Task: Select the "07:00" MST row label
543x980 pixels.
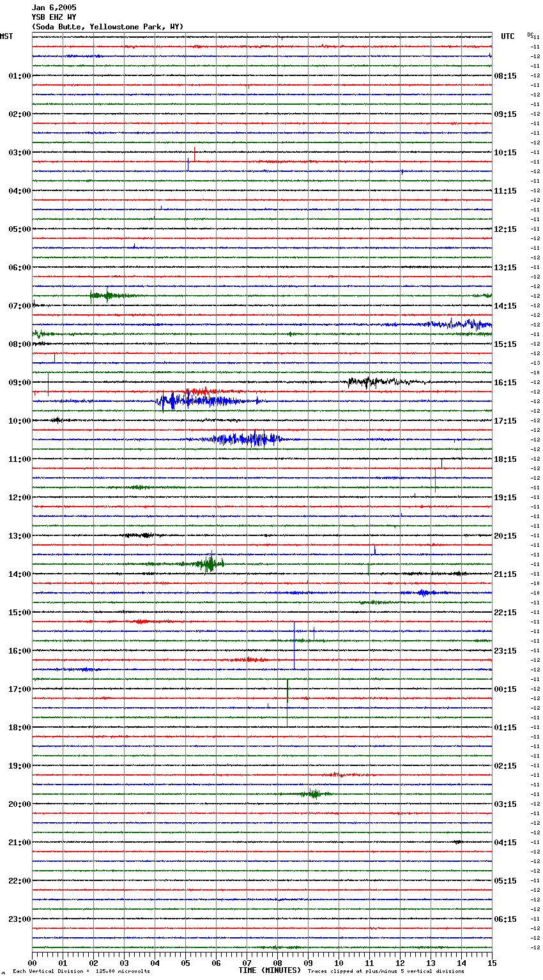Action: (20, 306)
